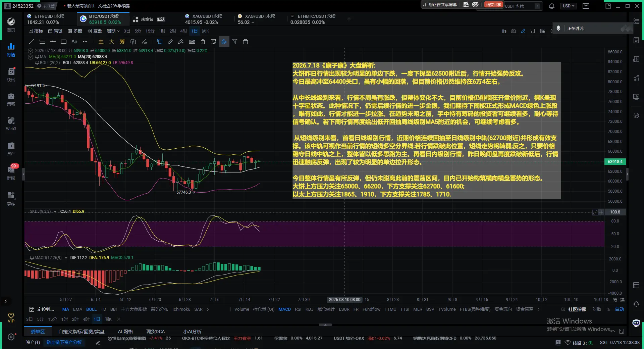Toggle Volume sub-indicator in bottom bar
This screenshot has width=644, height=349.
coord(241,309)
